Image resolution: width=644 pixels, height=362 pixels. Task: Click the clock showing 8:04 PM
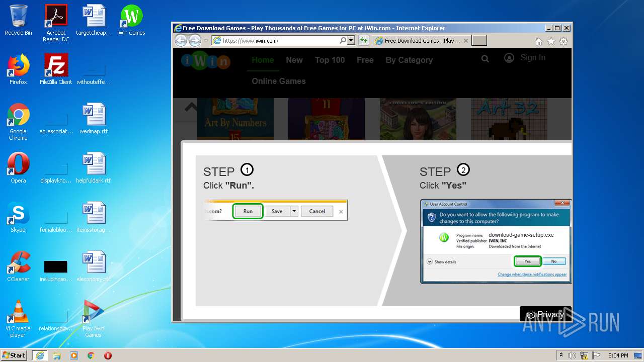point(618,355)
